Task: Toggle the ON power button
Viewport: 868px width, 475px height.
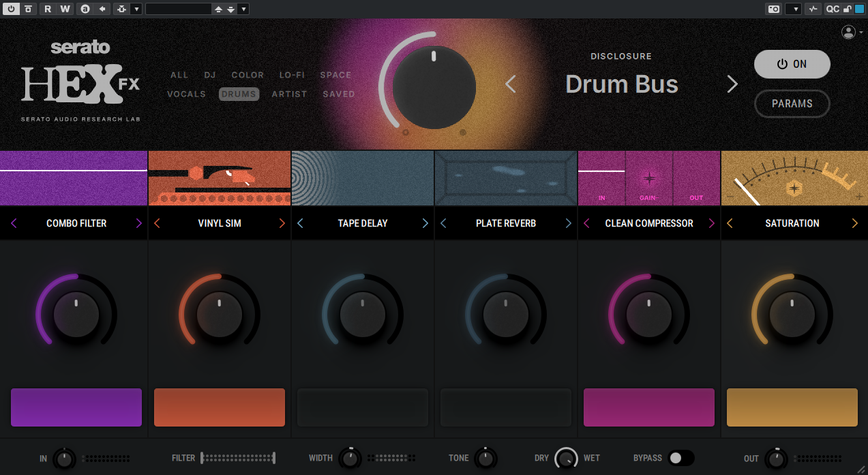Action: pyautogui.click(x=792, y=64)
